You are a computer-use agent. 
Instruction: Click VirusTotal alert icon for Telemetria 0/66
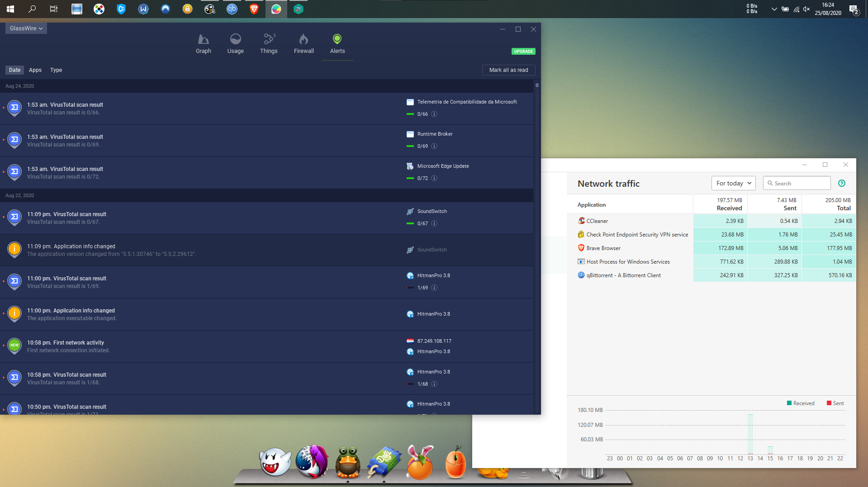[14, 109]
